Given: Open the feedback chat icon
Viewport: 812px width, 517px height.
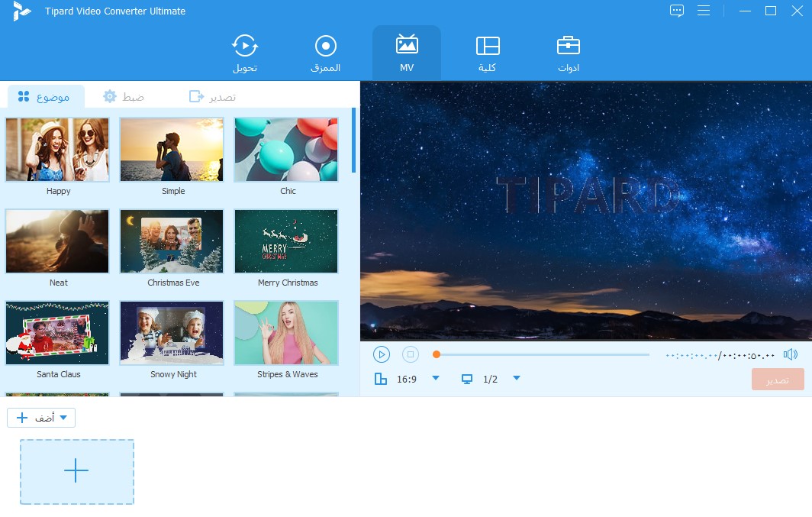Looking at the screenshot, I should pyautogui.click(x=676, y=11).
